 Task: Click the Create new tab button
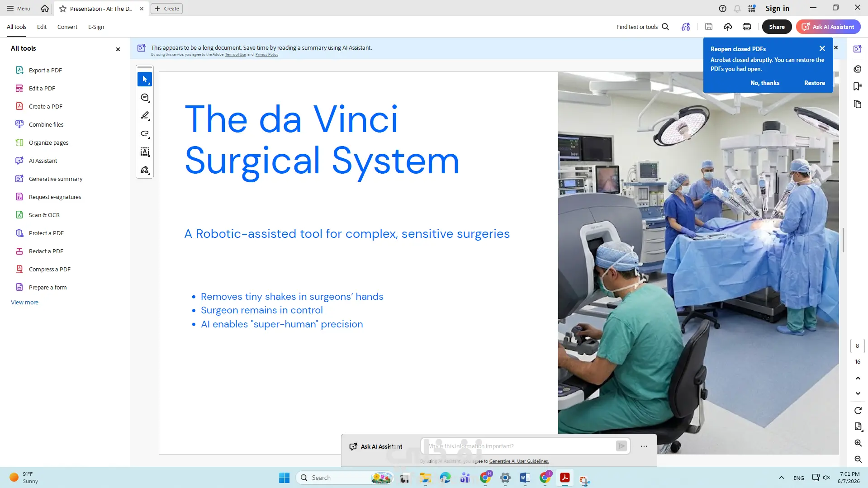[x=167, y=9]
